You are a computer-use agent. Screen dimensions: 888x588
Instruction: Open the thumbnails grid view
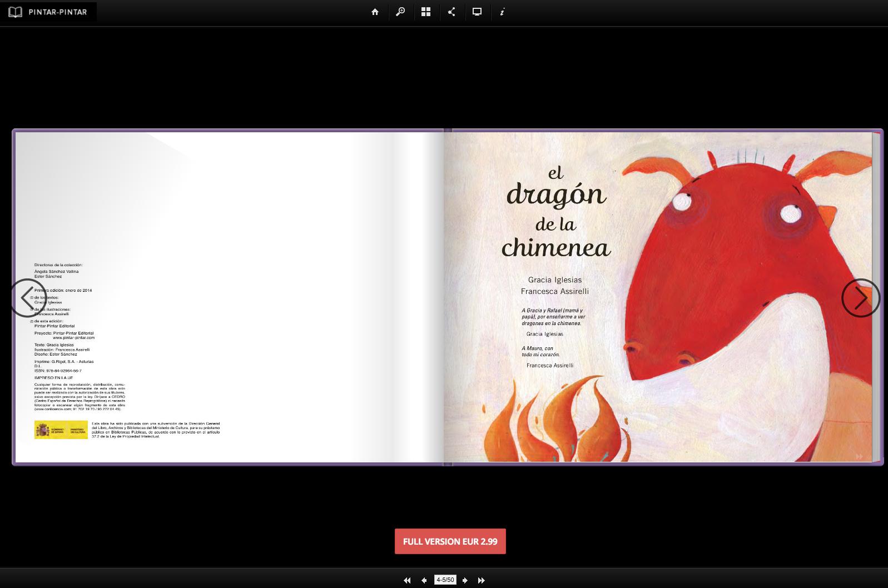(x=426, y=12)
